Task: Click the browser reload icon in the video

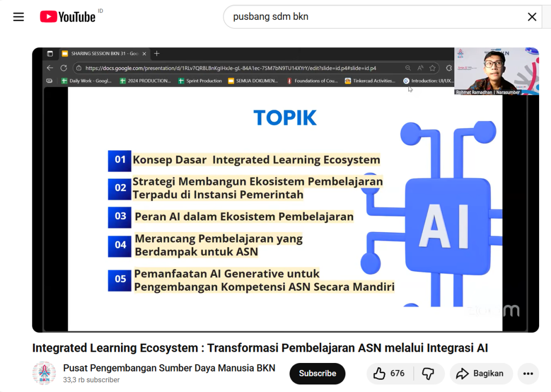Action: click(63, 68)
